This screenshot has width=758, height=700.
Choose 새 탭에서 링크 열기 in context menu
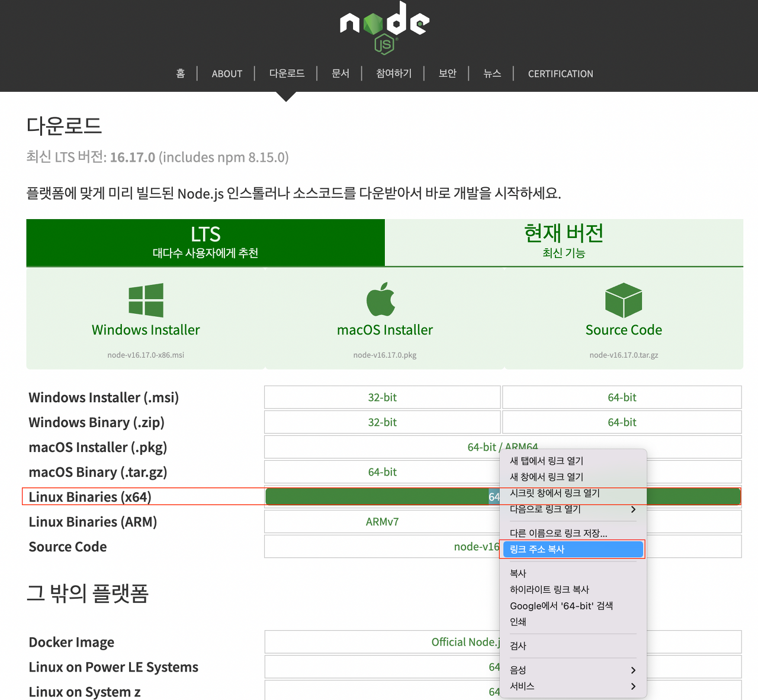pos(573,461)
